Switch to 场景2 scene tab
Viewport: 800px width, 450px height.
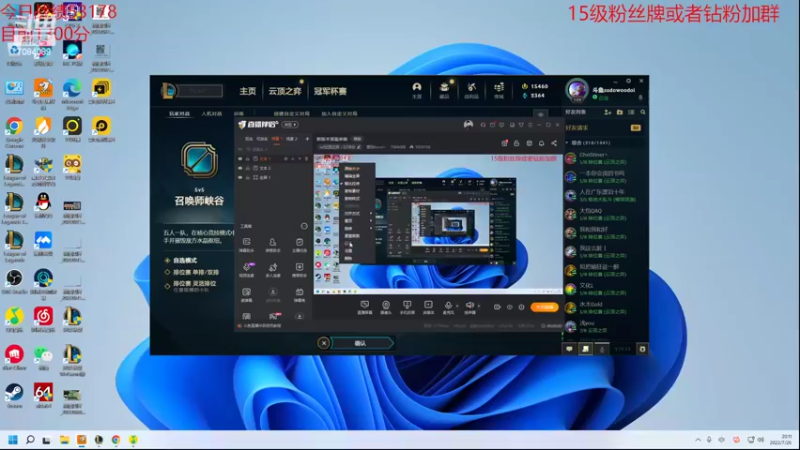291,139
